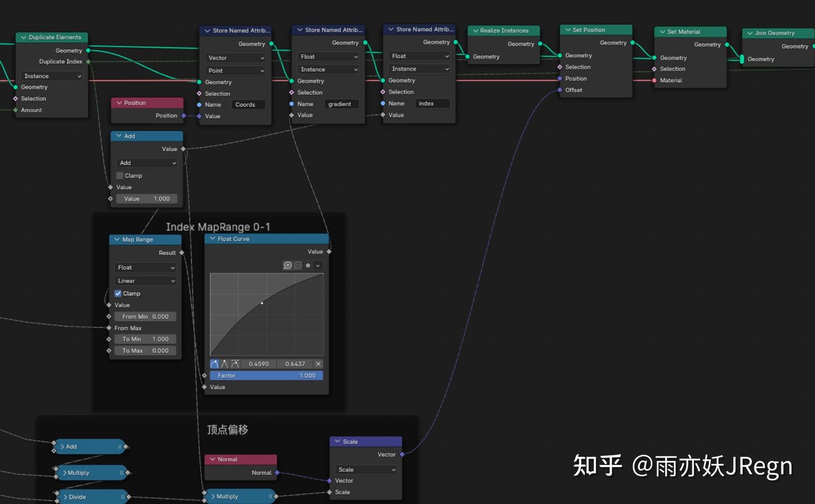Open the Float Curve extra options chevron
The image size is (815, 504).
pos(318,265)
